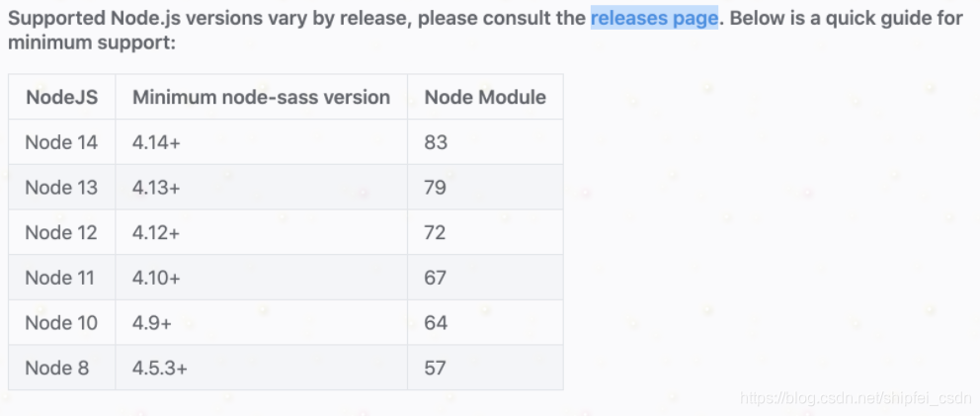980x416 pixels.
Task: Select the Node 10 cell
Action: tap(62, 322)
